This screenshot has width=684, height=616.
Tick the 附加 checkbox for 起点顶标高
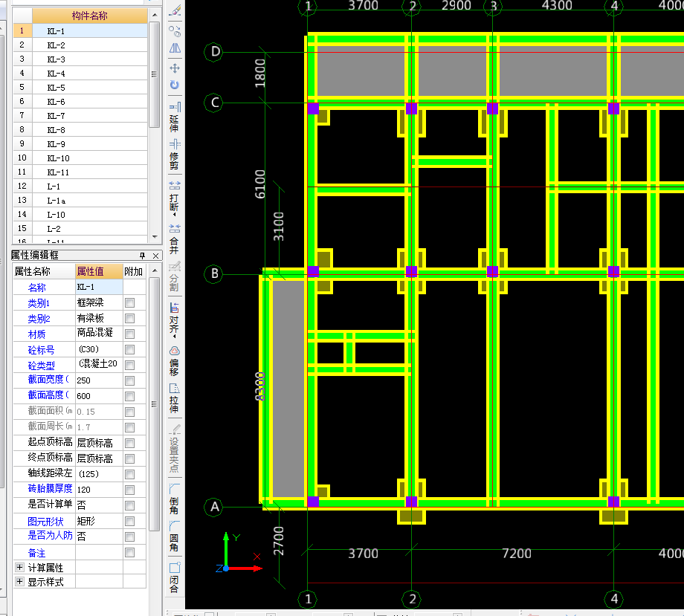(129, 443)
